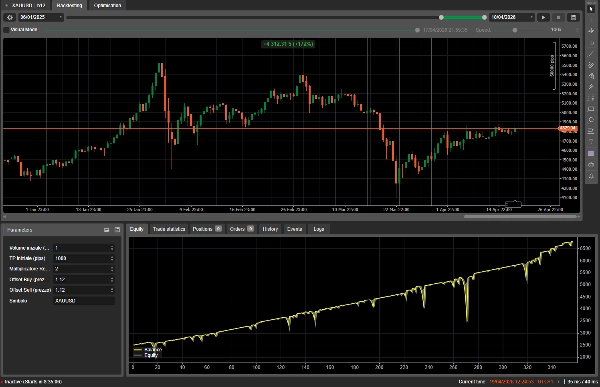Screen dimensions: 600x387
Task: Stop the backtest with the square button
Action: tap(558, 17)
